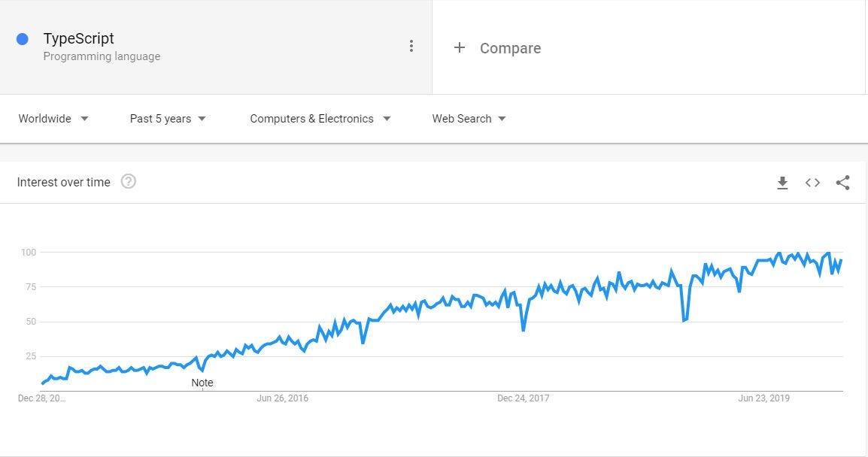Click the TypeScript search term label
This screenshot has width=868, height=457.
click(x=79, y=38)
